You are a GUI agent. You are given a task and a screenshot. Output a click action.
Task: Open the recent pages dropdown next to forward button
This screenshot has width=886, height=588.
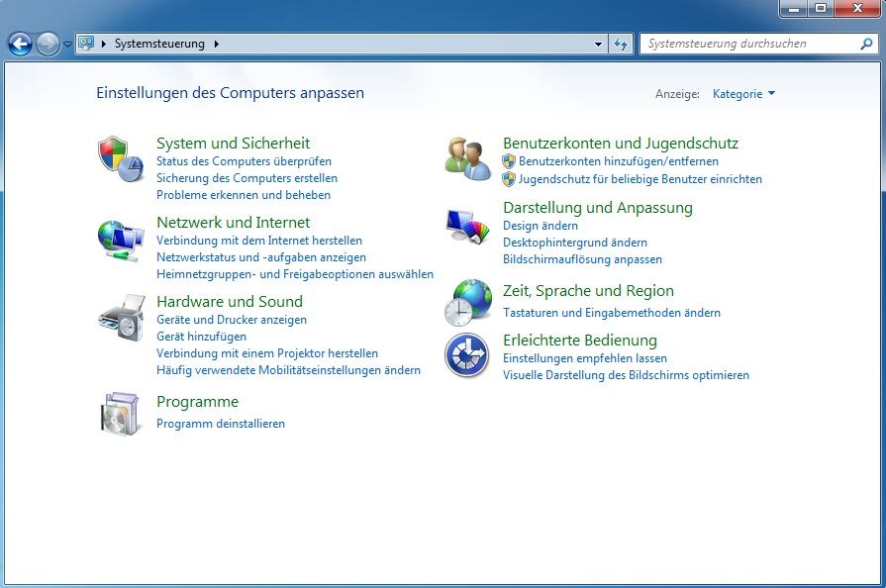click(x=67, y=45)
